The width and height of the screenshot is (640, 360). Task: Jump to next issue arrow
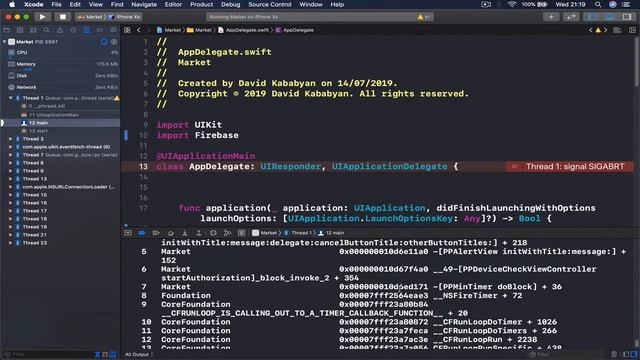(x=606, y=30)
